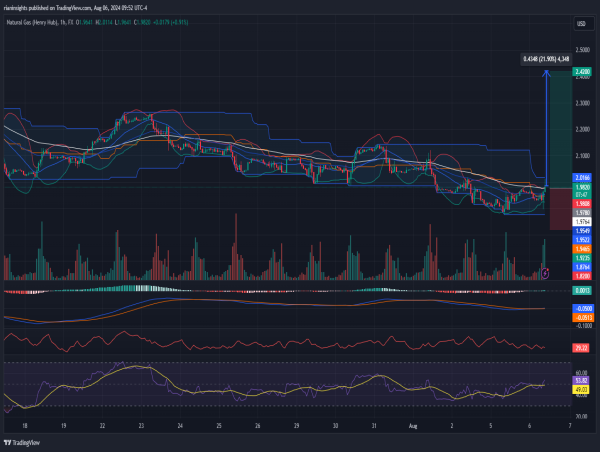Click the 2.1000 price axis tick
The width and height of the screenshot is (600, 452).
pyautogui.click(x=582, y=156)
